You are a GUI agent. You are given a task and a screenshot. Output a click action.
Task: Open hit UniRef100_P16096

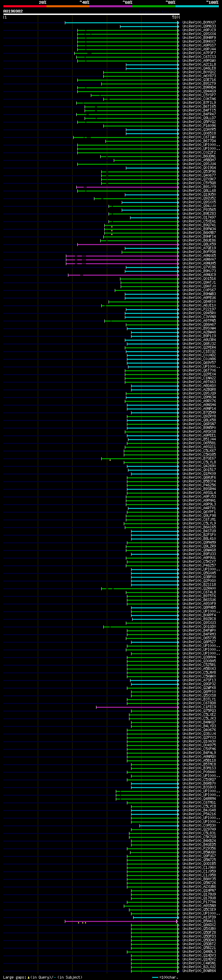coord(199,125)
